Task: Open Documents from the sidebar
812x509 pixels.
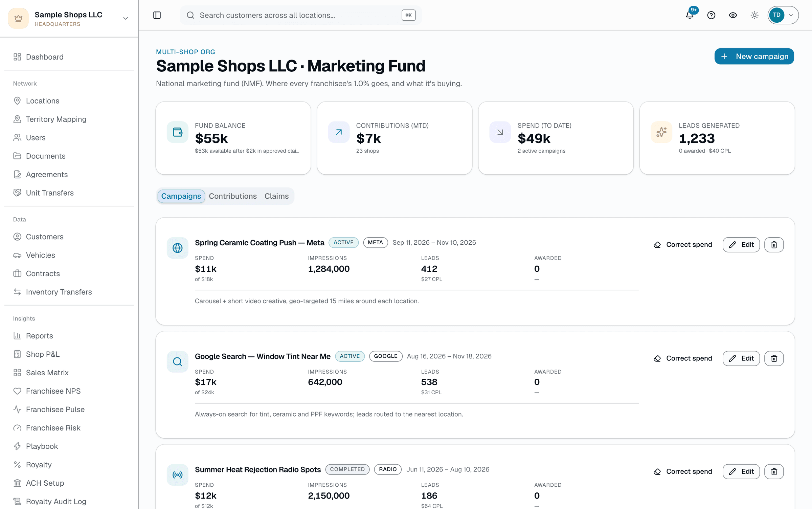Action: tap(69, 156)
